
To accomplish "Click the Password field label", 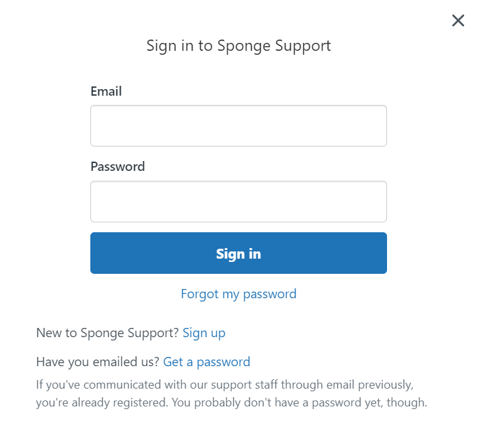I will [117, 166].
